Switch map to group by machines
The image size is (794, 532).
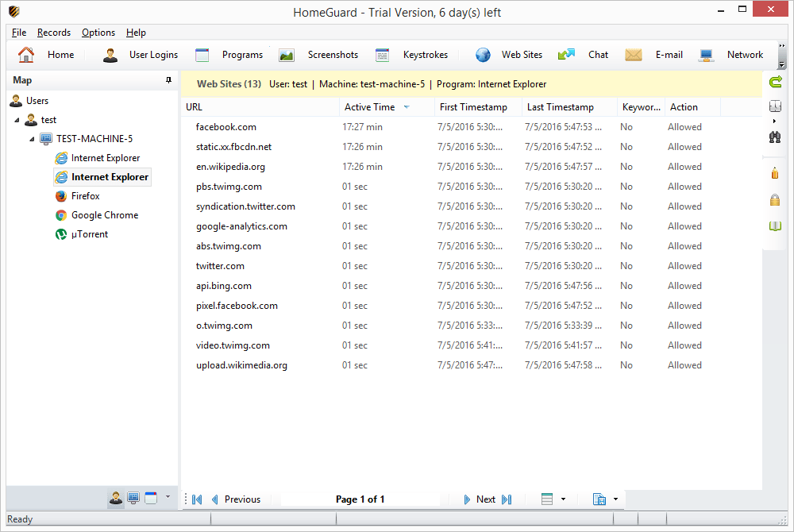tap(133, 498)
